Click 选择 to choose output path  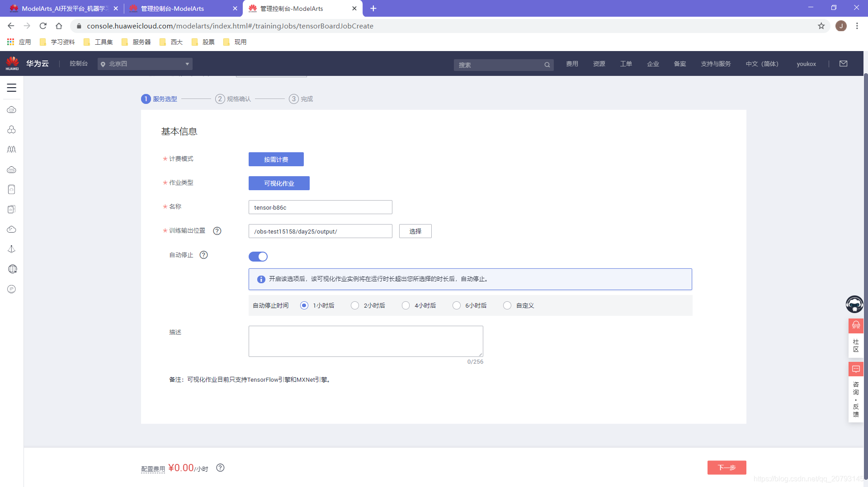tap(415, 231)
